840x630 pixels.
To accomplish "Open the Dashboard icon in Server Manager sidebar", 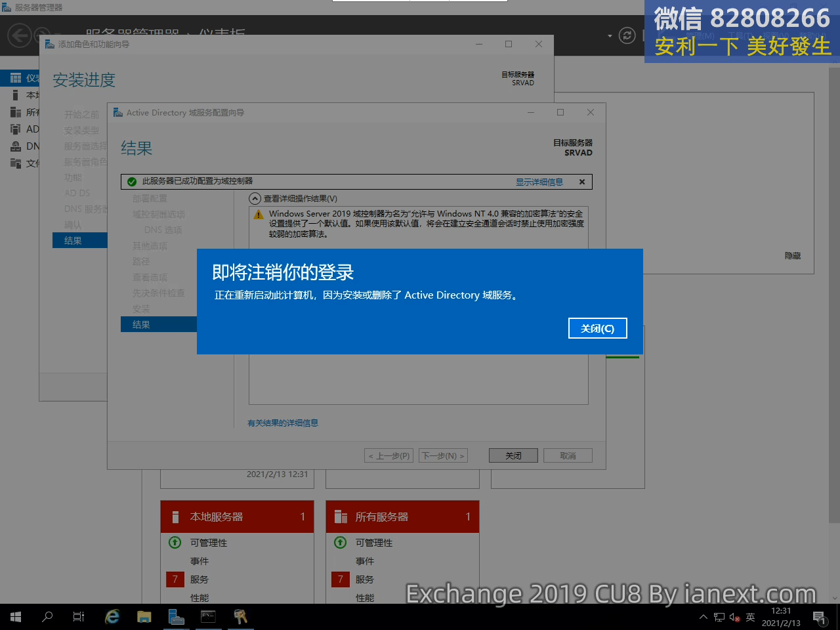I will pos(16,78).
